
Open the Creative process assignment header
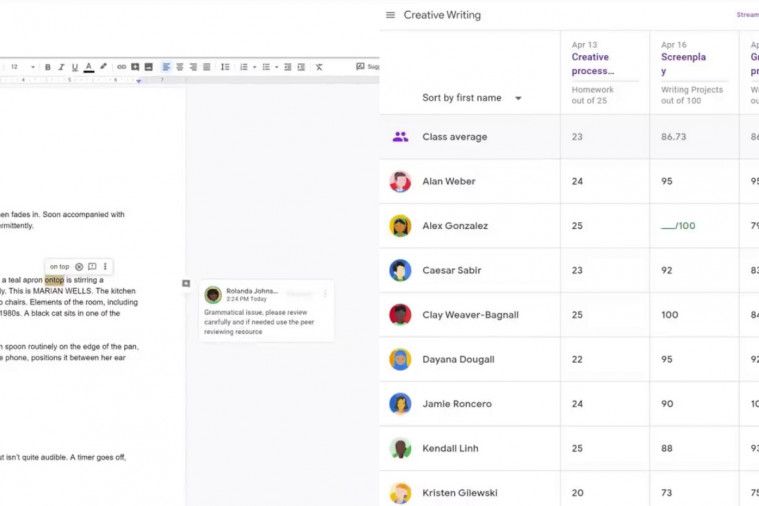(x=593, y=64)
